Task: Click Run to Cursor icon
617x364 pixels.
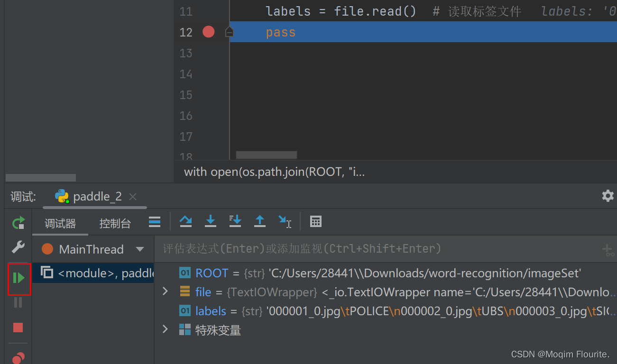Action: point(285,221)
